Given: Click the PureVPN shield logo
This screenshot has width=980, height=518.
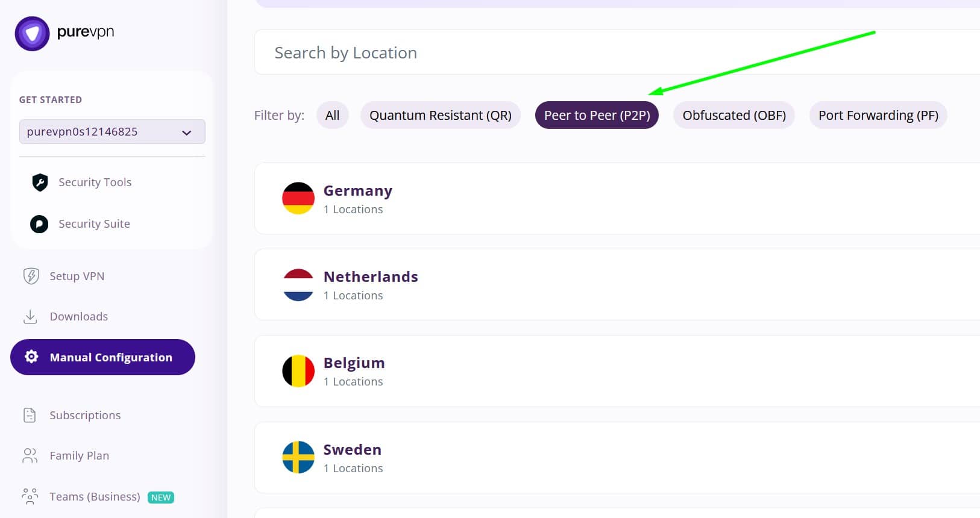Looking at the screenshot, I should point(32,34).
